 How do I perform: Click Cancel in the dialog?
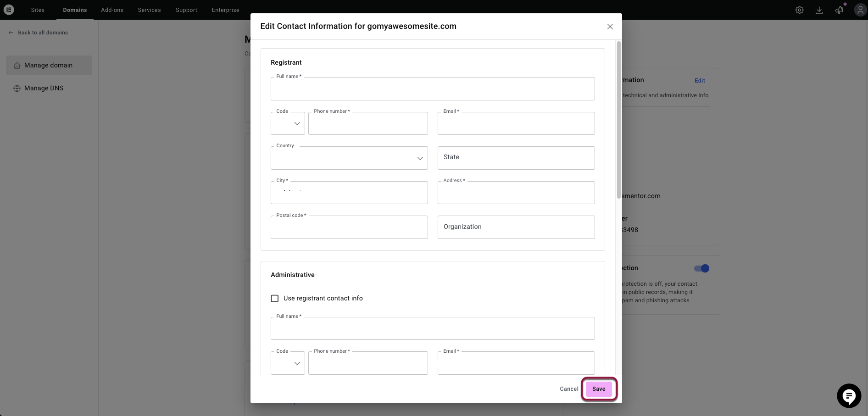569,389
